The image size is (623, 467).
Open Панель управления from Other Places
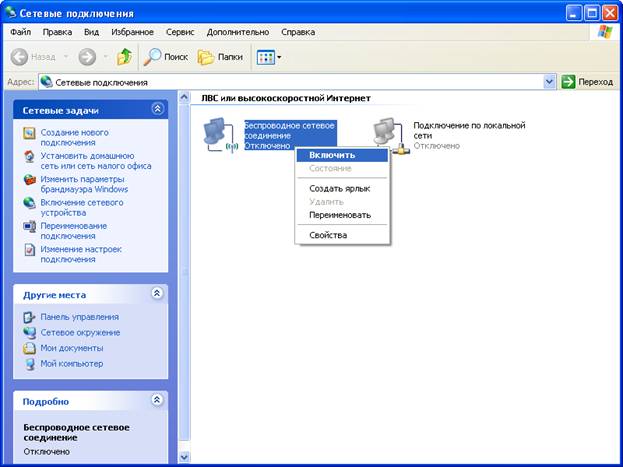(79, 317)
